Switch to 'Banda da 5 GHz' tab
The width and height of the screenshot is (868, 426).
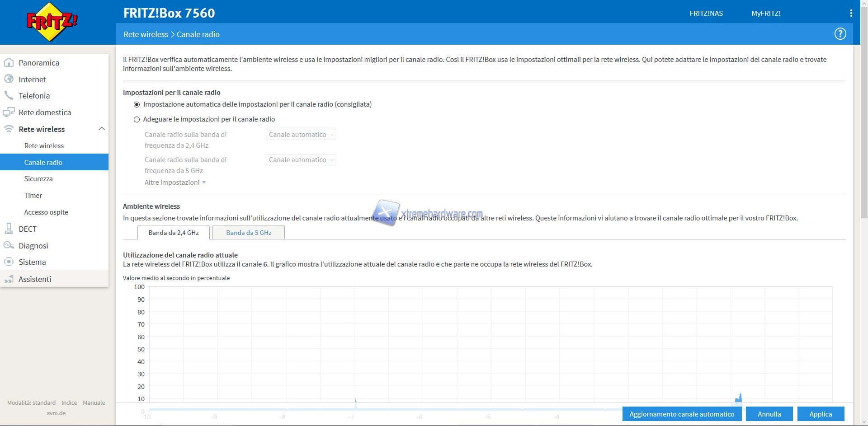coord(249,233)
